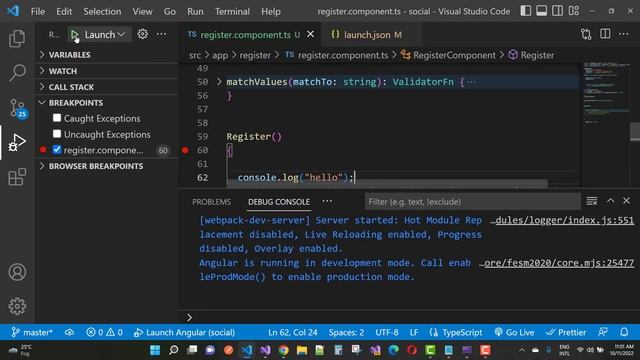Open the Extensions view icon
This screenshot has width=640, height=360.
pyautogui.click(x=17, y=177)
